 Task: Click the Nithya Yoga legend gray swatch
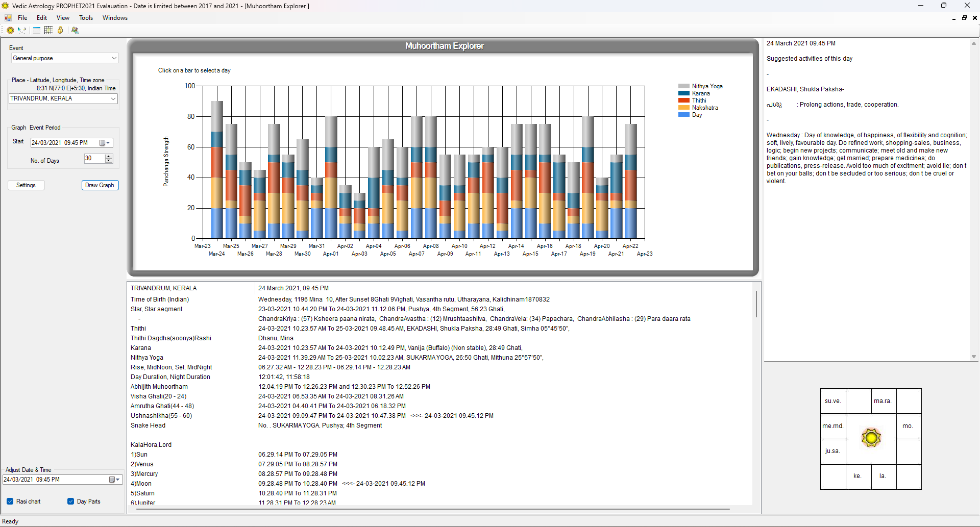[684, 86]
